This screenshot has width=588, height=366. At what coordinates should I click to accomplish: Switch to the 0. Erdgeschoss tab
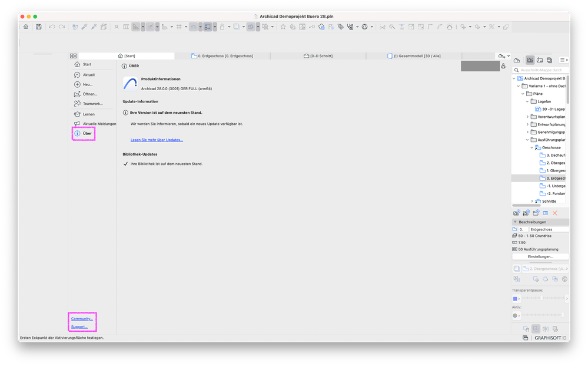(222, 56)
